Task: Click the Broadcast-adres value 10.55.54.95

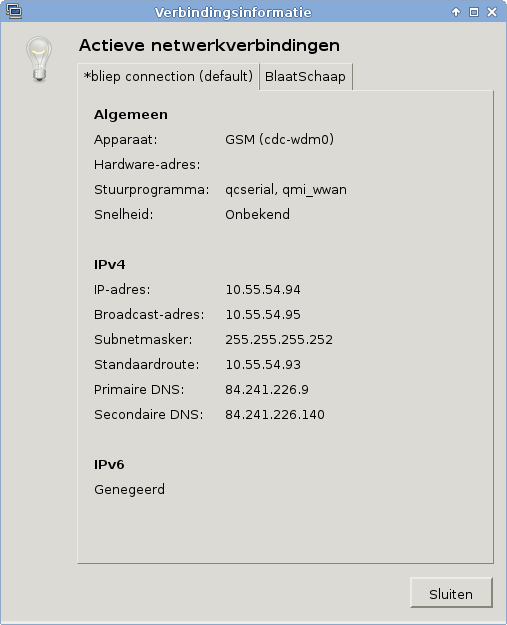Action: pyautogui.click(x=263, y=314)
